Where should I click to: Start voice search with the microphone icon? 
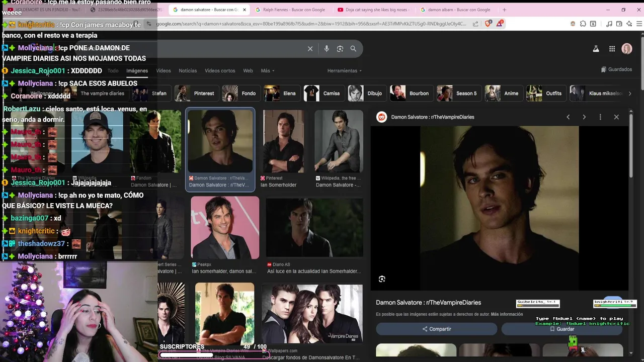tap(327, 49)
